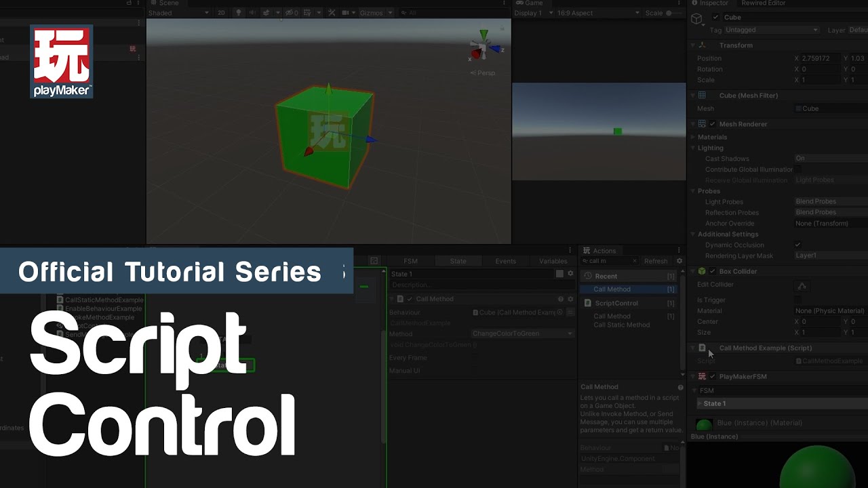868x488 pixels.
Task: Click the Box Collider component icon
Action: [x=703, y=271]
